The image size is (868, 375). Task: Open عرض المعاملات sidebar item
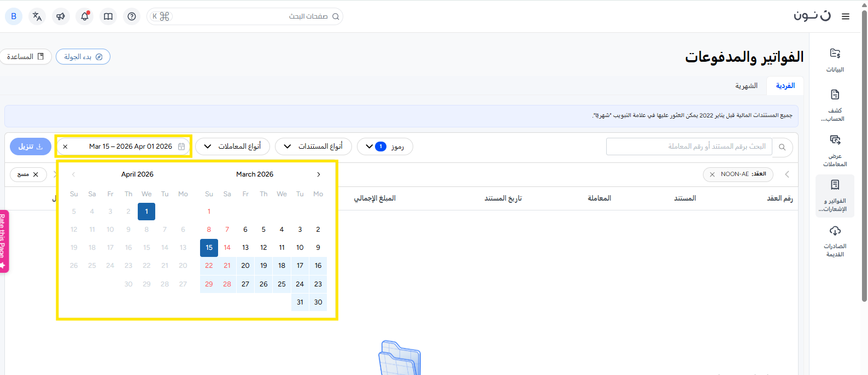835,151
